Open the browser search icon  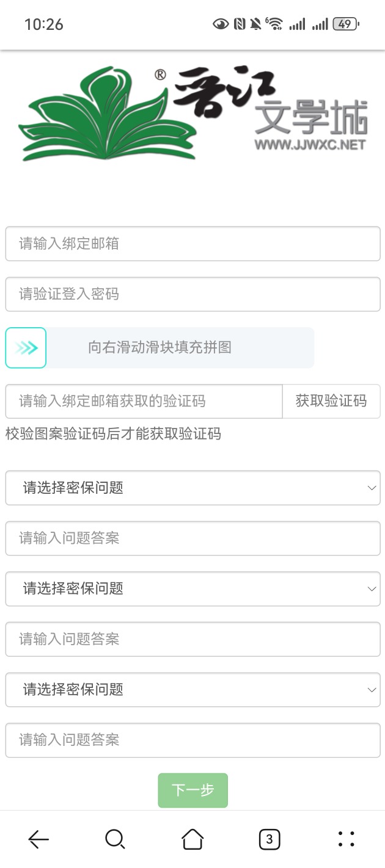click(x=115, y=840)
